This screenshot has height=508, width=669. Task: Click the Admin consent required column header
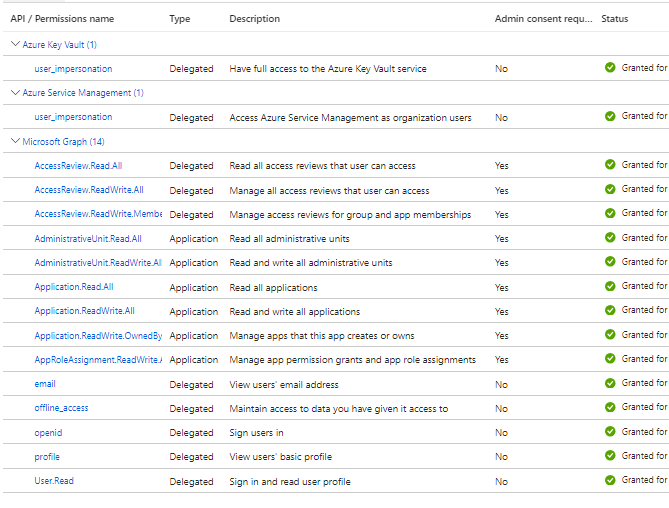[x=544, y=19]
